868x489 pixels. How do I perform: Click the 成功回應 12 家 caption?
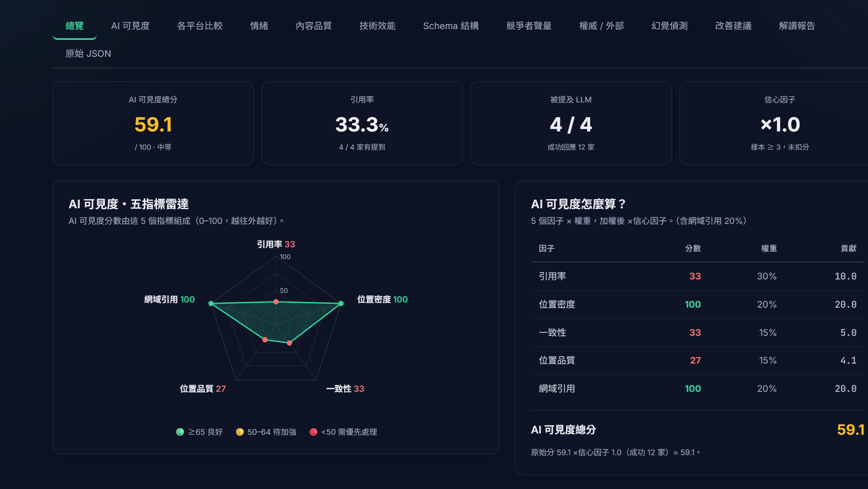click(571, 147)
